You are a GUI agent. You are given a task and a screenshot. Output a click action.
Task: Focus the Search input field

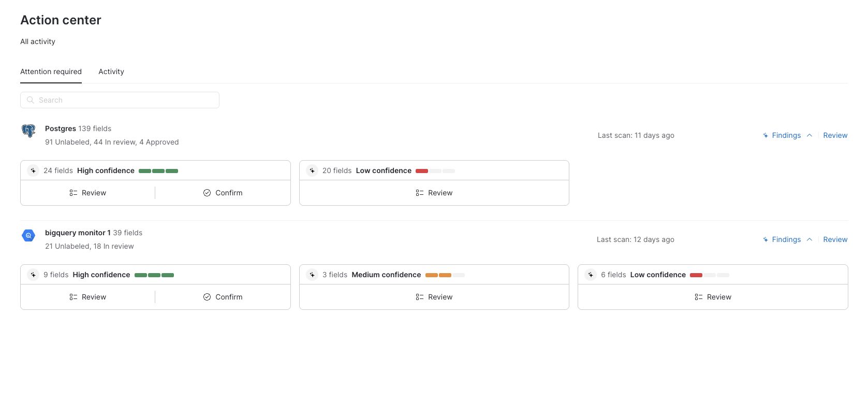[x=124, y=100]
